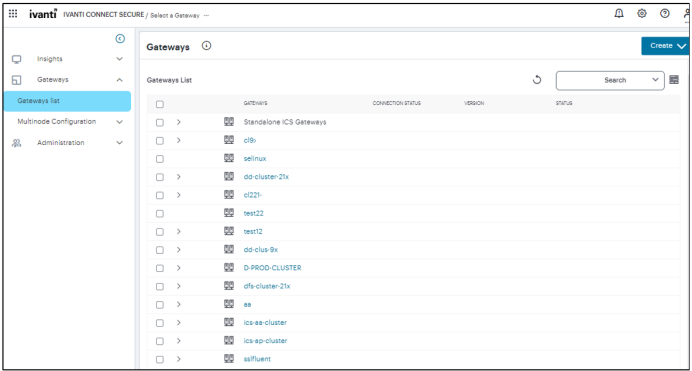Click the Gateways column header
Screen dimensions: 692x371
tap(255, 103)
